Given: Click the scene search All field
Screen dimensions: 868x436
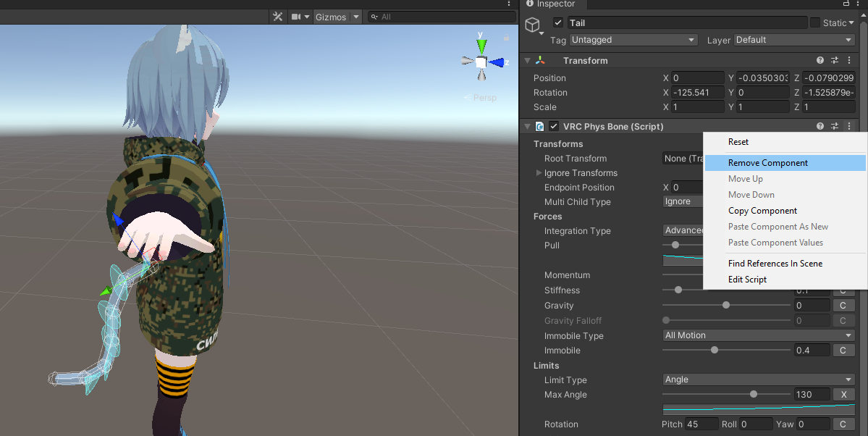Looking at the screenshot, I should click(442, 17).
